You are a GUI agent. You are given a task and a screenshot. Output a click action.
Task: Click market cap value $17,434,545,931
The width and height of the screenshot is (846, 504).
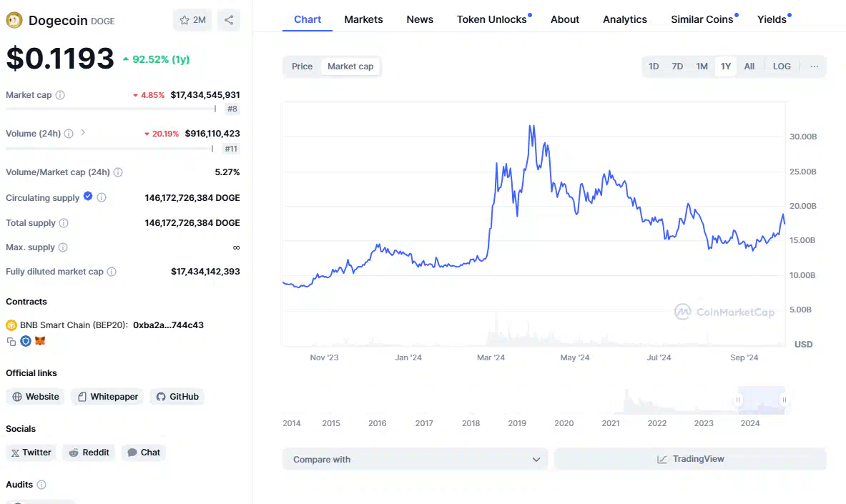coord(205,95)
